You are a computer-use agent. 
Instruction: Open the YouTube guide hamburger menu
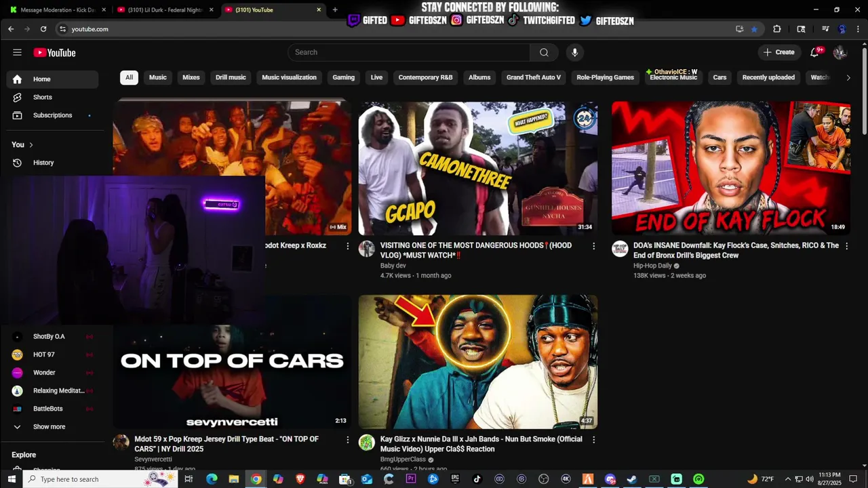click(x=17, y=52)
